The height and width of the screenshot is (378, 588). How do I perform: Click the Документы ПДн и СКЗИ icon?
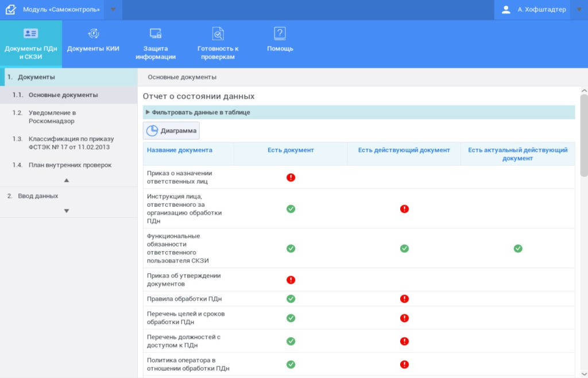pos(30,33)
